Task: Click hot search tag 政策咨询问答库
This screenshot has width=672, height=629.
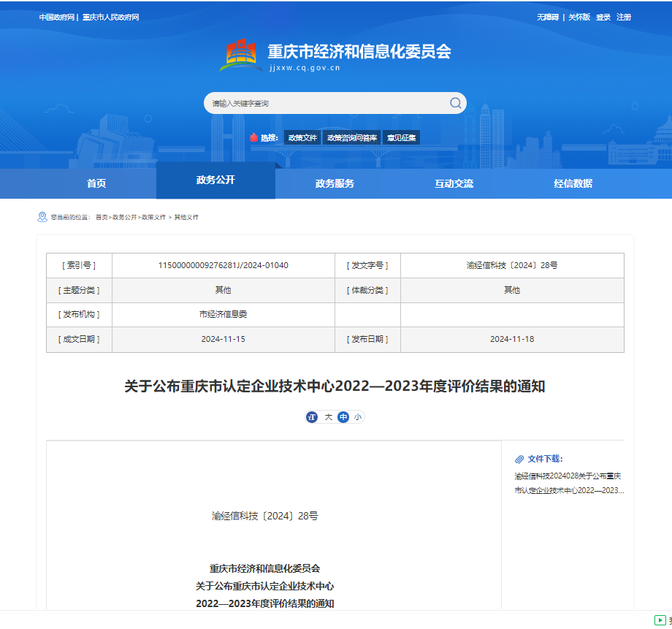Action: (352, 137)
